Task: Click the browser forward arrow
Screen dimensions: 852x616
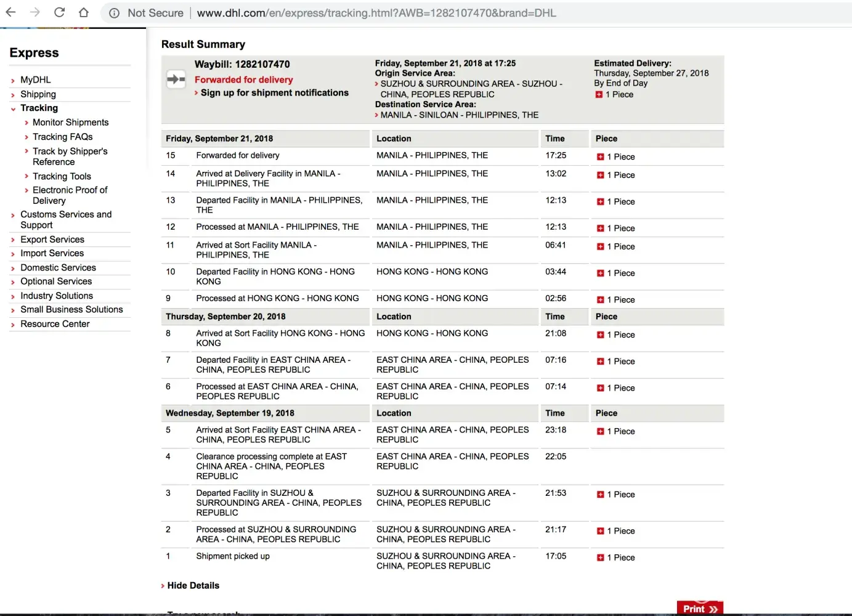Action: pyautogui.click(x=34, y=12)
